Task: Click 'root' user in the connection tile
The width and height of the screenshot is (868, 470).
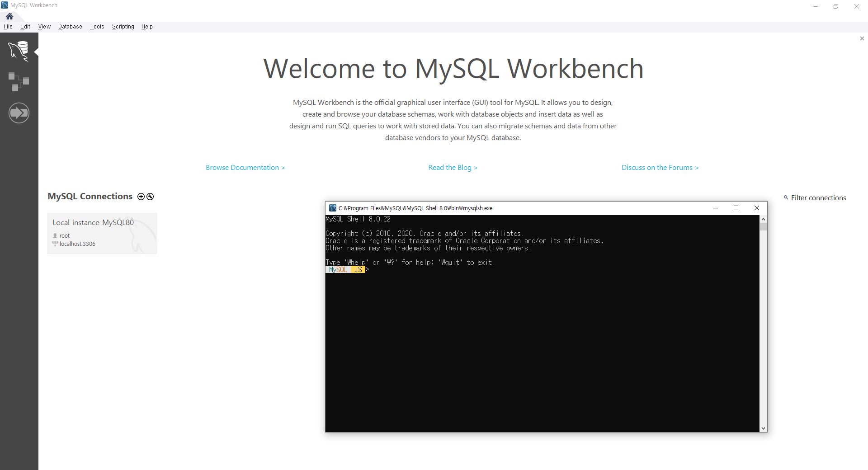Action: click(x=65, y=236)
